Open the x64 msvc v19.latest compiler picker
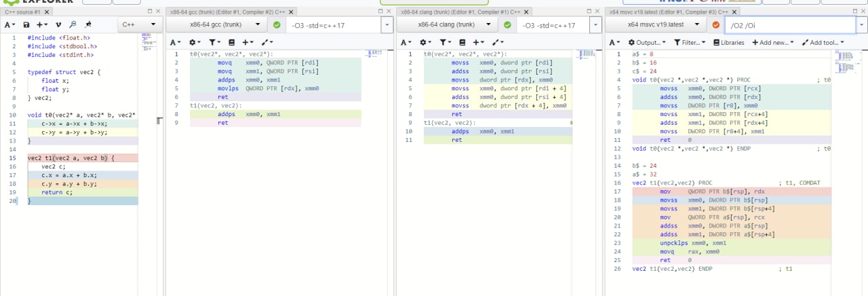 tap(655, 24)
